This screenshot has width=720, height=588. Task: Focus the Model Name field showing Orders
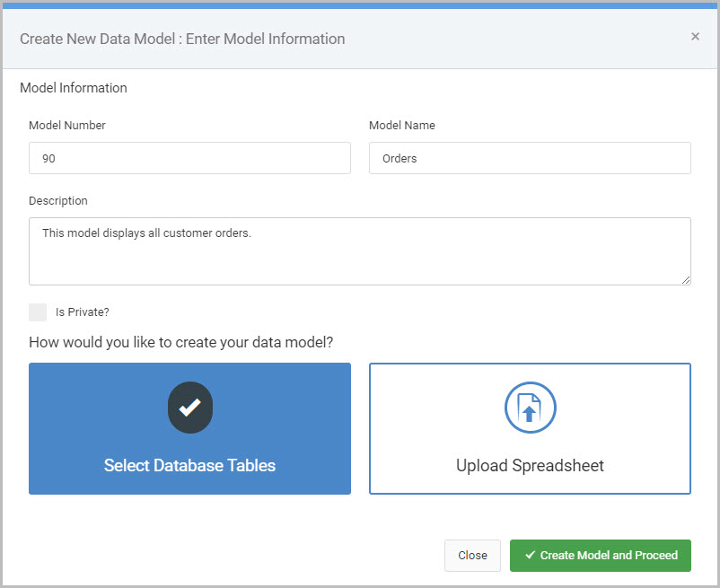[530, 158]
